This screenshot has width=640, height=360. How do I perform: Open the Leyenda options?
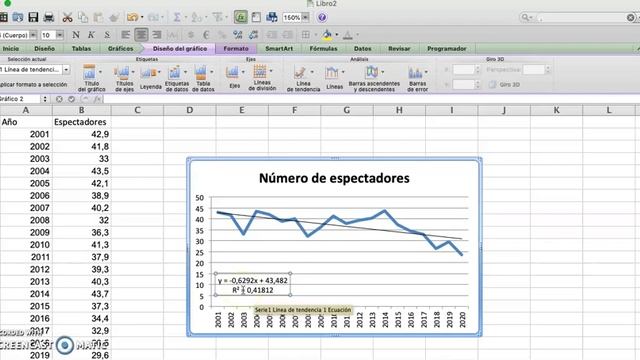coord(151,78)
